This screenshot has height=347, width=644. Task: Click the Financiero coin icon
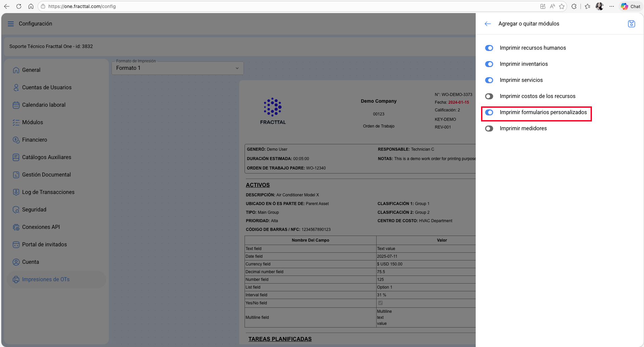[x=16, y=140]
